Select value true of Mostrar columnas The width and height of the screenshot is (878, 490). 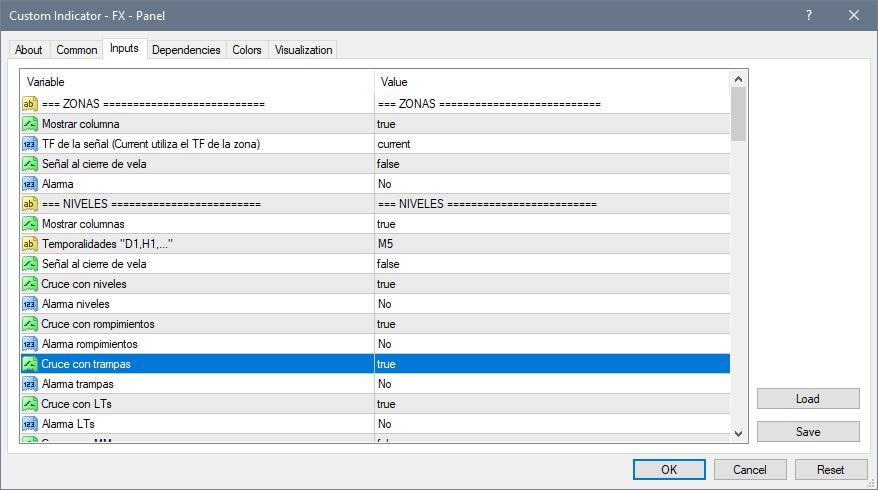[552, 224]
